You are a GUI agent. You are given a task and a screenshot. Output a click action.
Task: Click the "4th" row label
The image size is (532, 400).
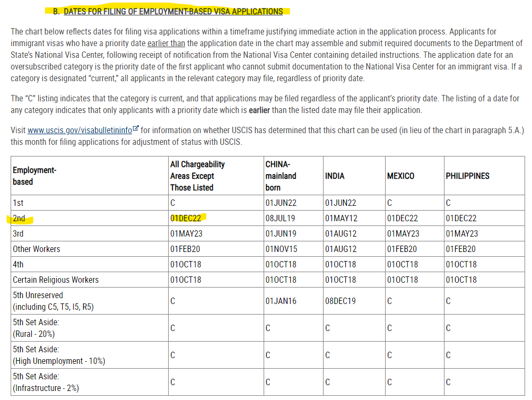[18, 264]
